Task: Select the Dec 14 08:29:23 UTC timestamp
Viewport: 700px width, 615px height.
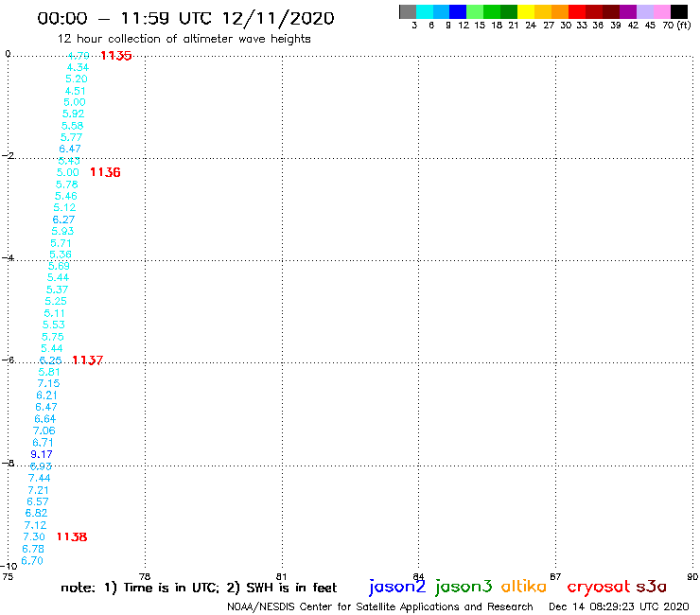Action: tap(620, 606)
